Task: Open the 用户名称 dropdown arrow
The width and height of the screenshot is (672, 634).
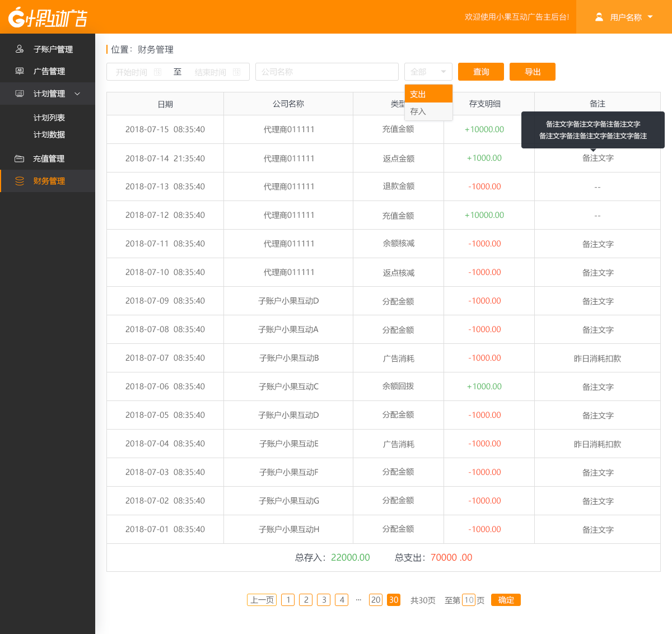Action: [650, 17]
